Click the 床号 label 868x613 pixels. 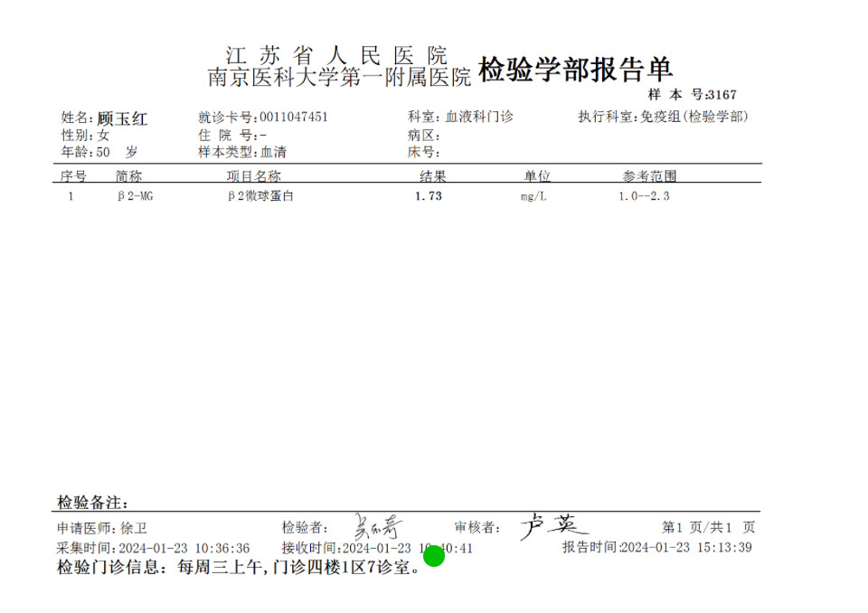point(423,152)
